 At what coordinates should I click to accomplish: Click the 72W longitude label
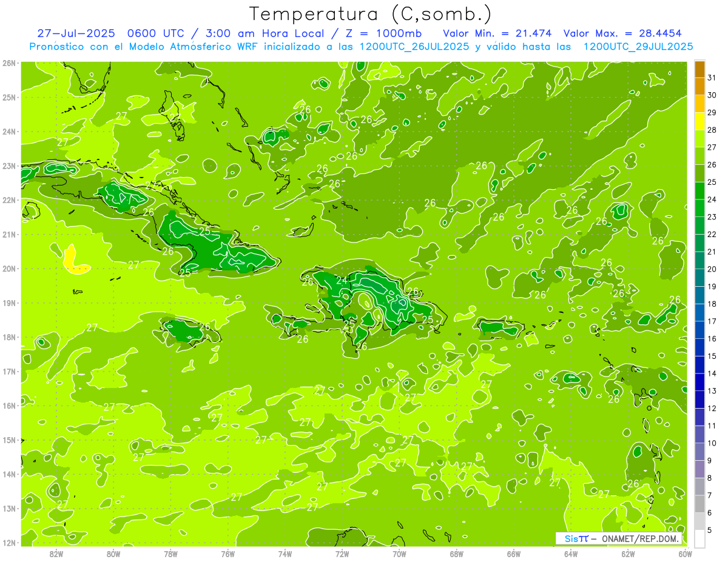point(342,554)
